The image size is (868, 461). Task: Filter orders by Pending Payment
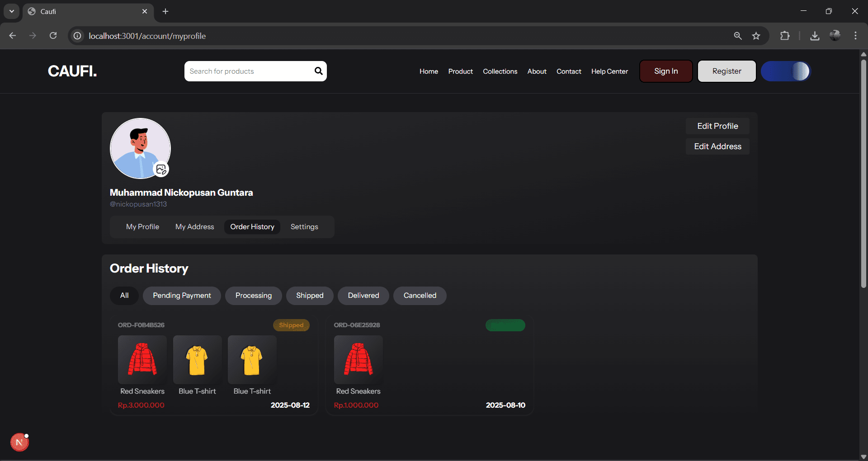coord(182,296)
